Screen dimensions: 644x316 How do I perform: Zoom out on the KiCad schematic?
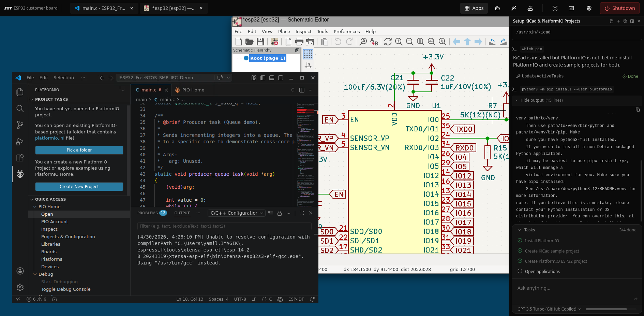tap(410, 42)
